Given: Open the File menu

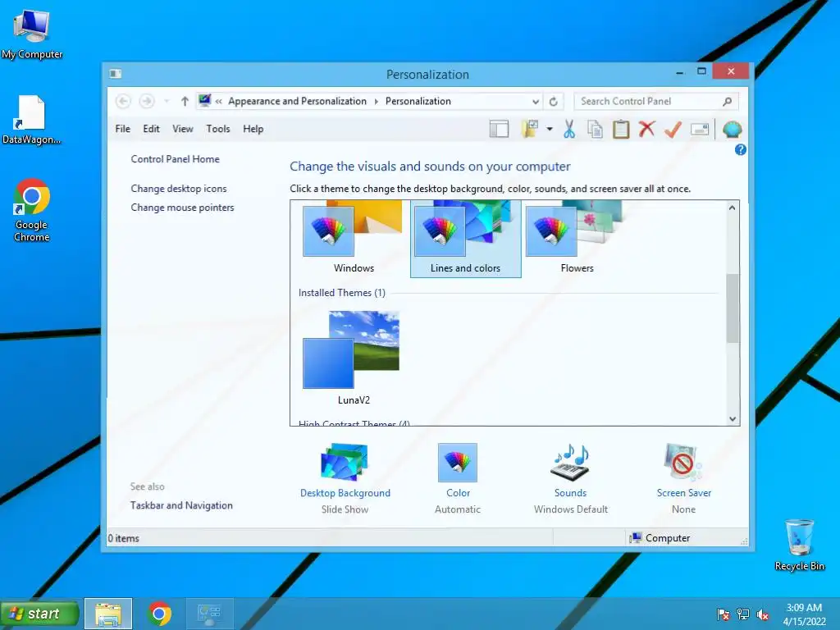Looking at the screenshot, I should click(123, 129).
